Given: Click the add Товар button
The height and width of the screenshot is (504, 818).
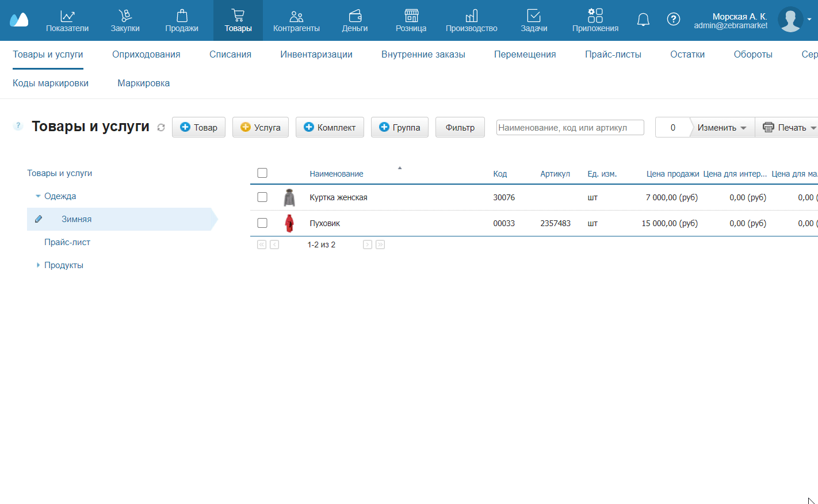Looking at the screenshot, I should tap(198, 128).
